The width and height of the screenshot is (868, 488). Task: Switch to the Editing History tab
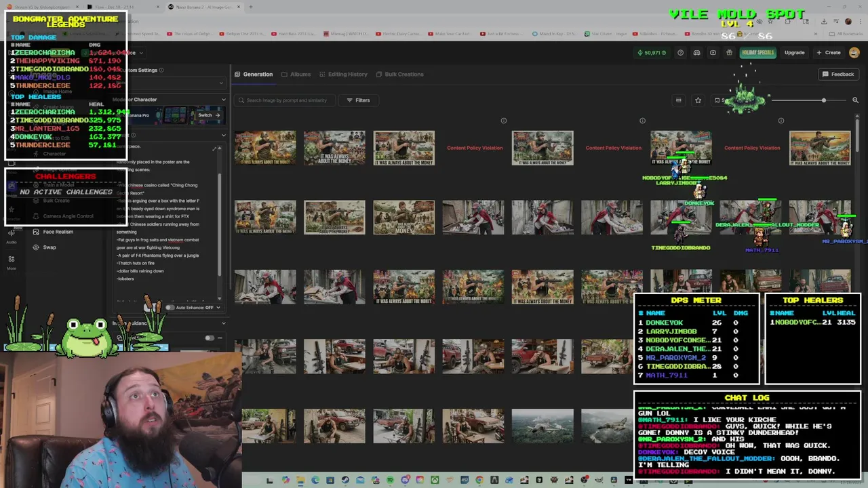pos(343,75)
